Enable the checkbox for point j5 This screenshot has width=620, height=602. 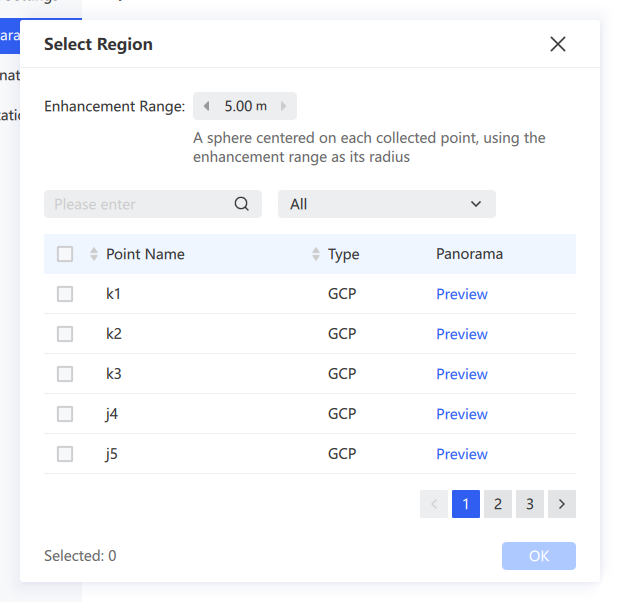[x=65, y=454]
